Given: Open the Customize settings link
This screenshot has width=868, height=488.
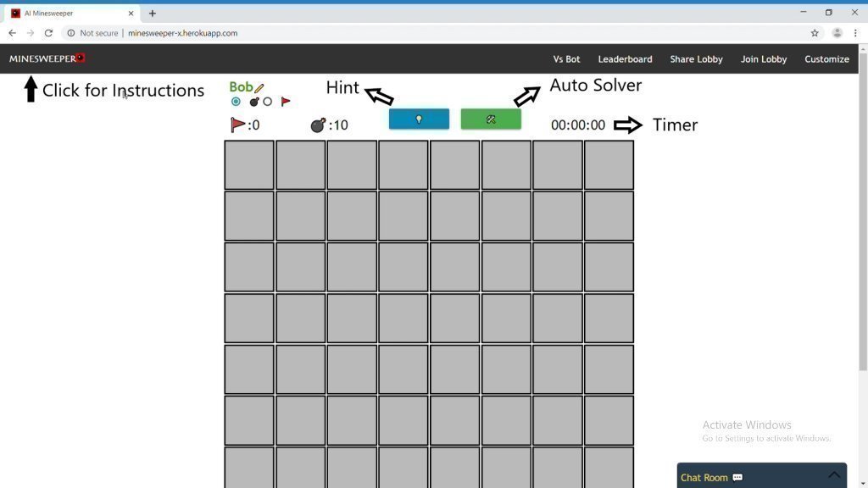Looking at the screenshot, I should (826, 59).
